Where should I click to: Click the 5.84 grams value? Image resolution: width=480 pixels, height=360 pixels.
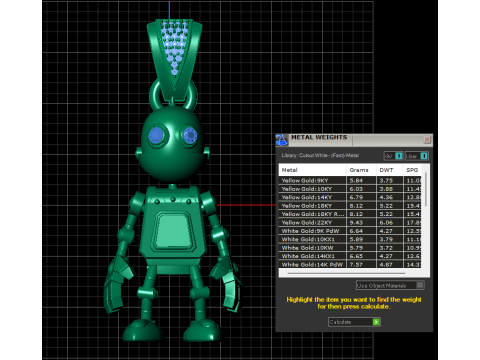(356, 180)
